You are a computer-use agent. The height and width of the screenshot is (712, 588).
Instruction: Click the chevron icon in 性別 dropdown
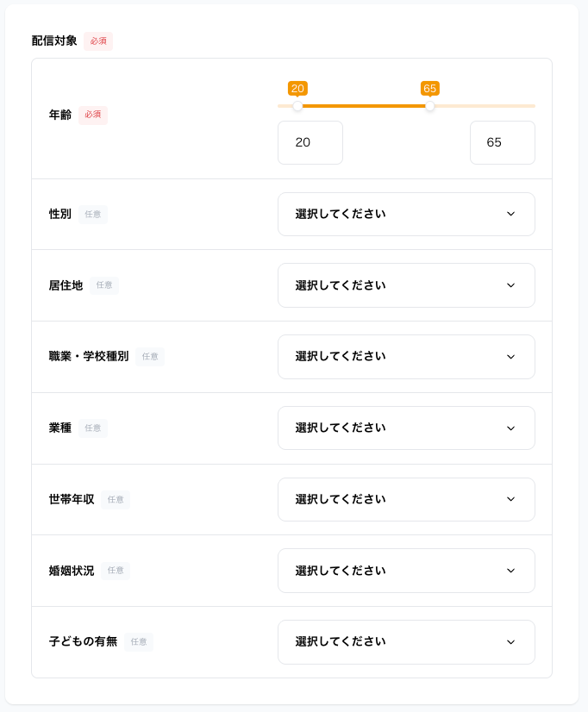click(510, 214)
